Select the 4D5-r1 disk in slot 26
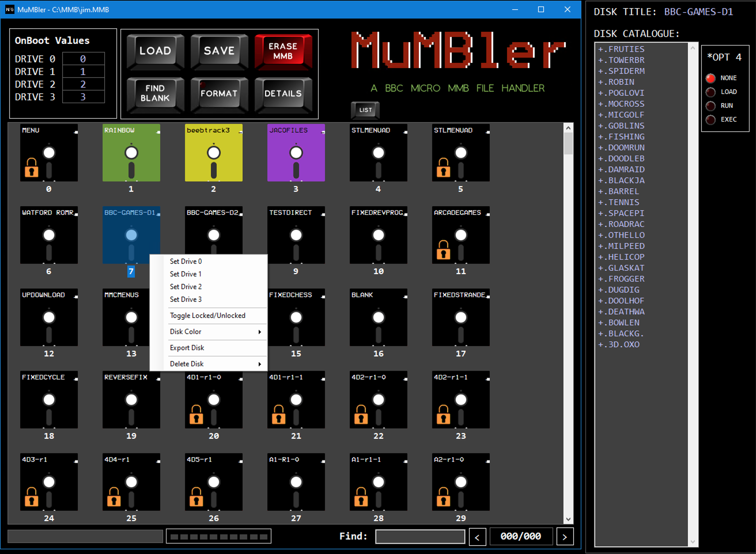 tap(214, 482)
